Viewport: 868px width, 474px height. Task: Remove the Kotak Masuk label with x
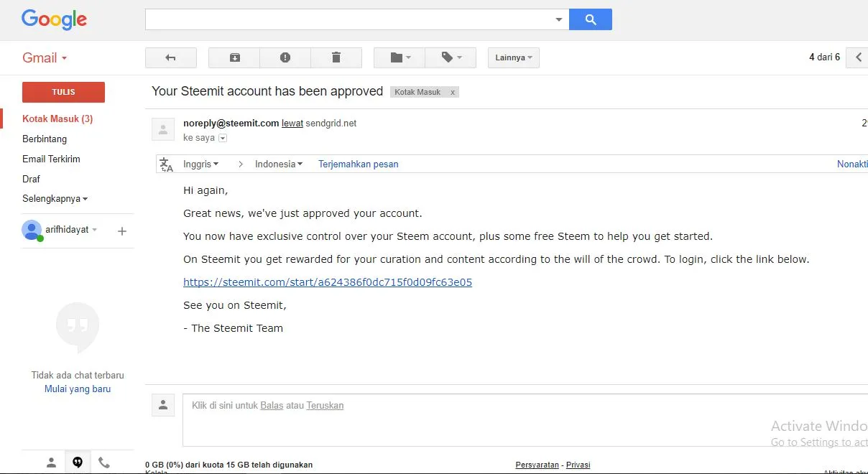(x=453, y=92)
